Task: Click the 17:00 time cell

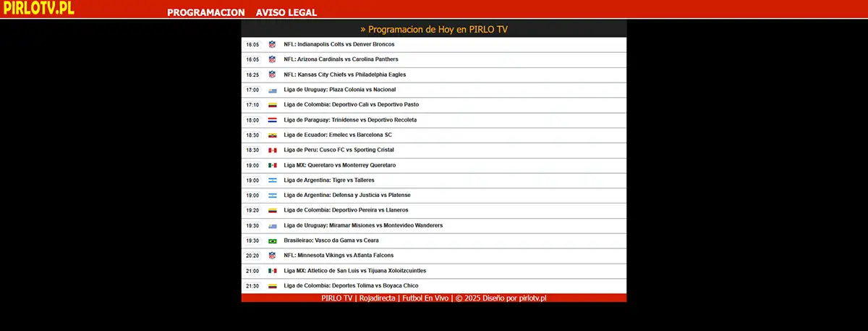Action: [252, 90]
